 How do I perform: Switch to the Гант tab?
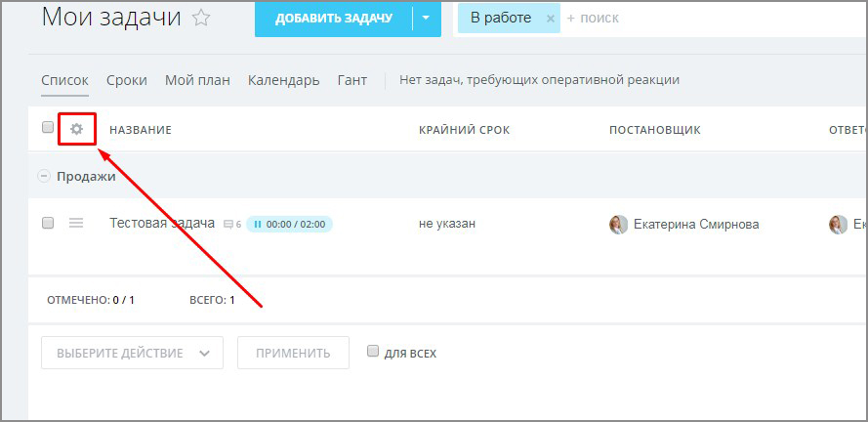click(351, 80)
